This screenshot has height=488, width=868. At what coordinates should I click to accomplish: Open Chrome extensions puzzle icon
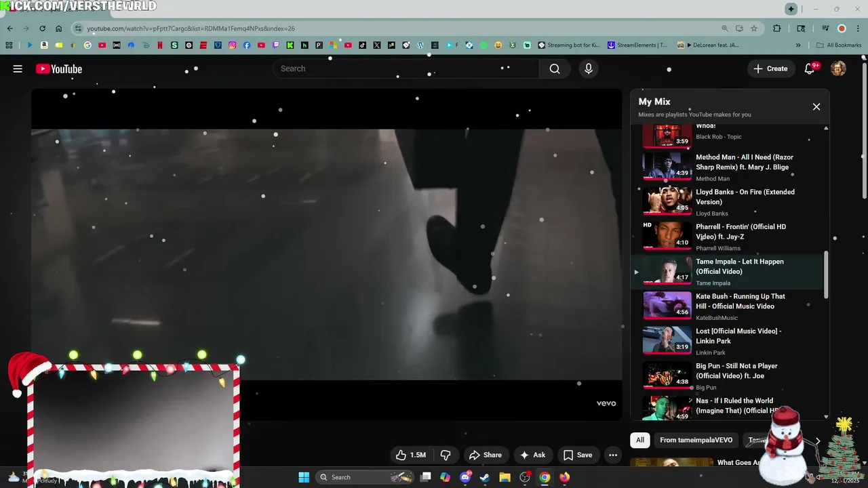coord(777,28)
